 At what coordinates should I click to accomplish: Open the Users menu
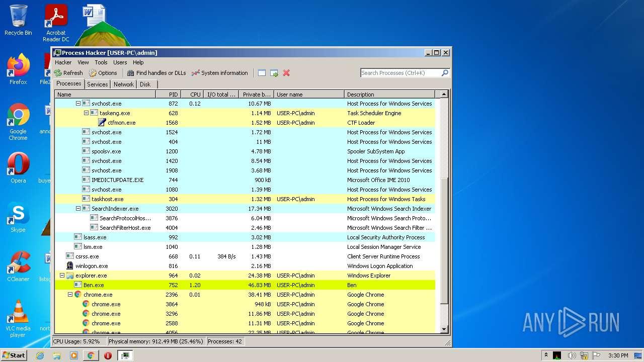(x=120, y=62)
